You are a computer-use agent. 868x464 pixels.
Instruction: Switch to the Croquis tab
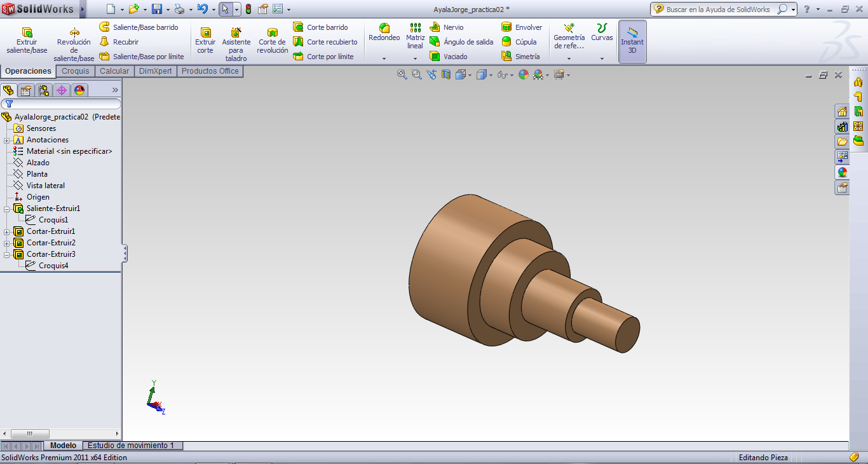point(75,71)
